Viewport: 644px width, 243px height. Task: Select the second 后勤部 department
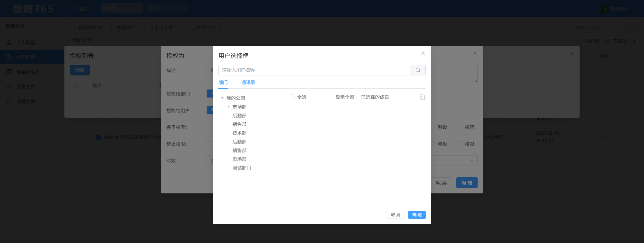(239, 142)
